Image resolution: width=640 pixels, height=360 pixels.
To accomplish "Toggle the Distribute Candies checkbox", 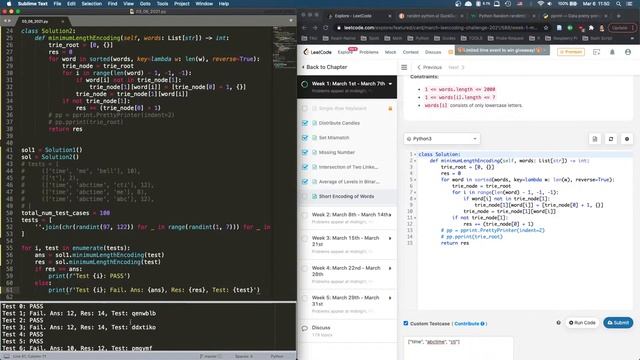I will coord(305,123).
